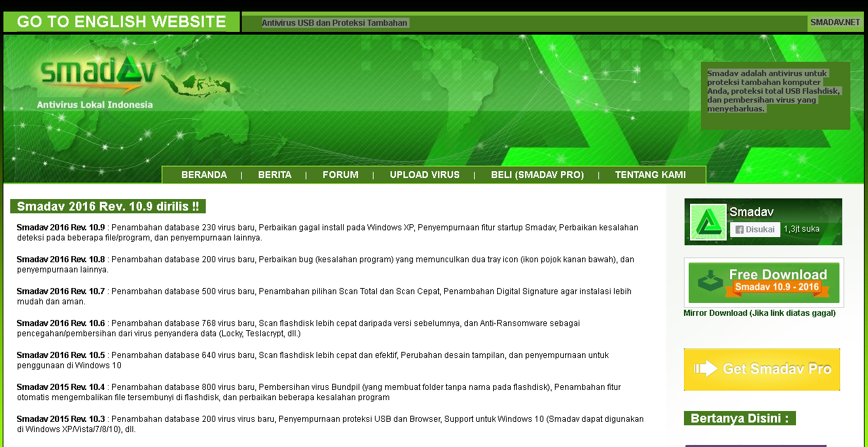Viewport: 868px width, 447px height.
Task: Click the Smadav Facebook page thumbnail icon
Action: [x=708, y=222]
